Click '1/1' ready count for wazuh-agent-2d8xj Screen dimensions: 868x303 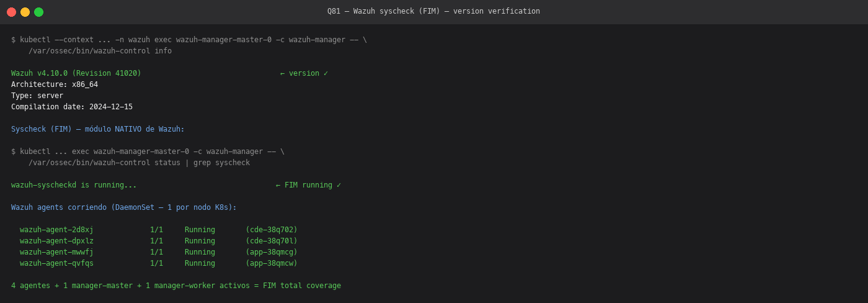coord(156,230)
